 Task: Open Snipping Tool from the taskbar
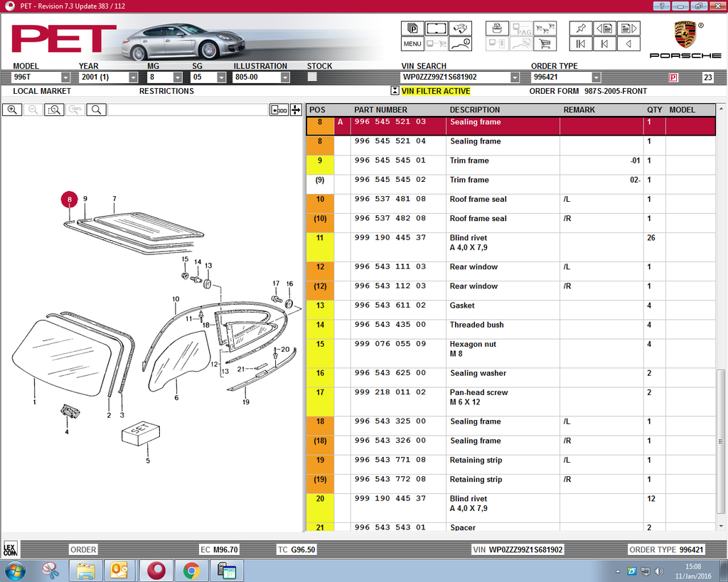[x=51, y=571]
